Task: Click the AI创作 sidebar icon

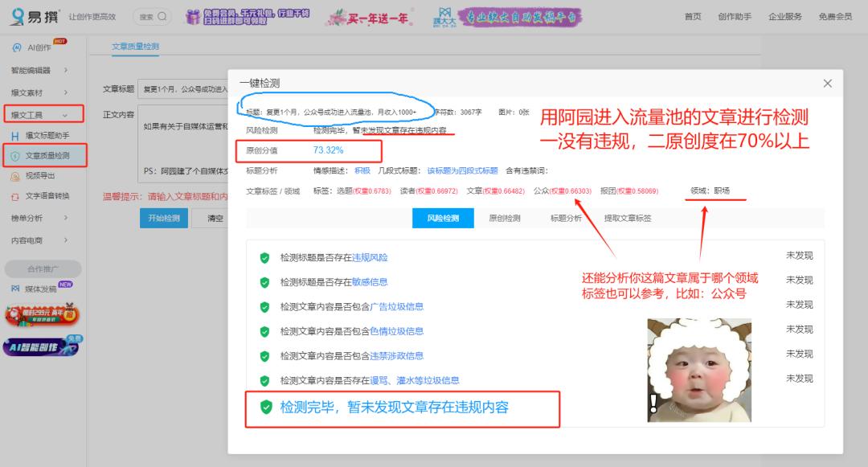Action: coord(16,48)
